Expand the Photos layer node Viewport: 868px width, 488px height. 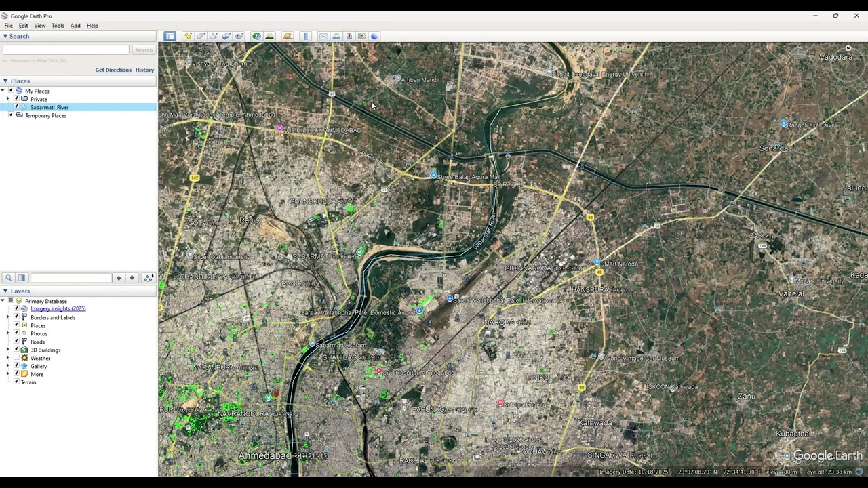(8, 333)
